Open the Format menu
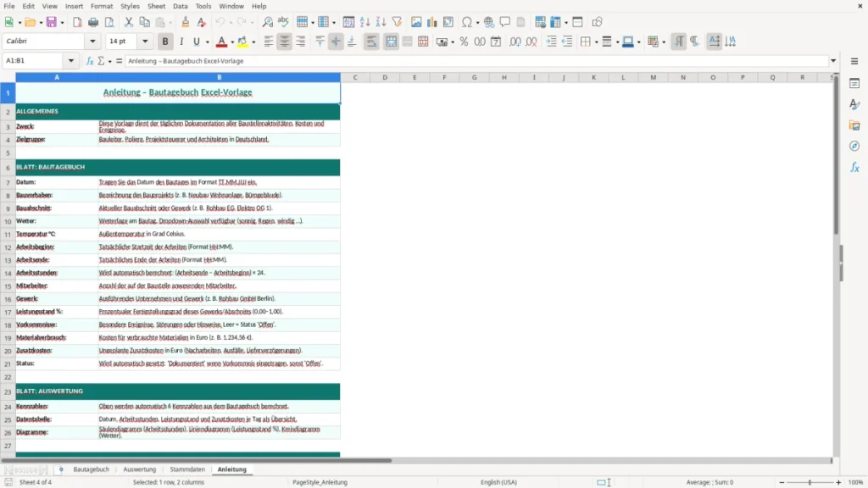Screen dimensions: 868x488 pos(102,6)
